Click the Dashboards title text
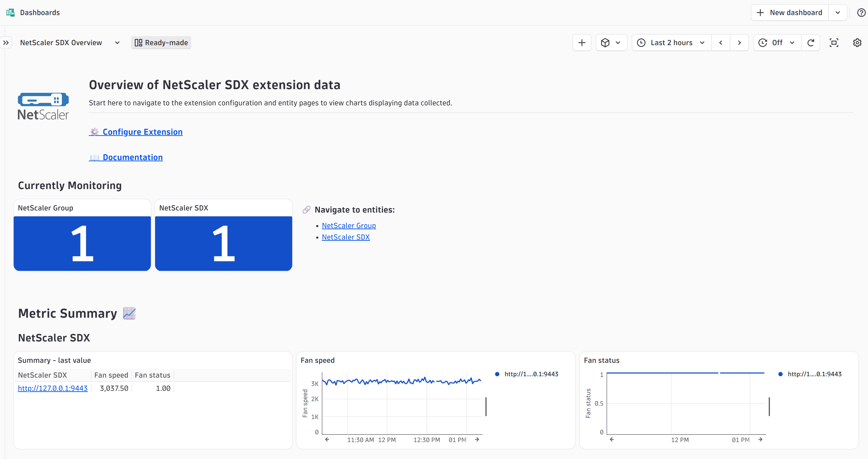868x459 pixels. (x=40, y=13)
